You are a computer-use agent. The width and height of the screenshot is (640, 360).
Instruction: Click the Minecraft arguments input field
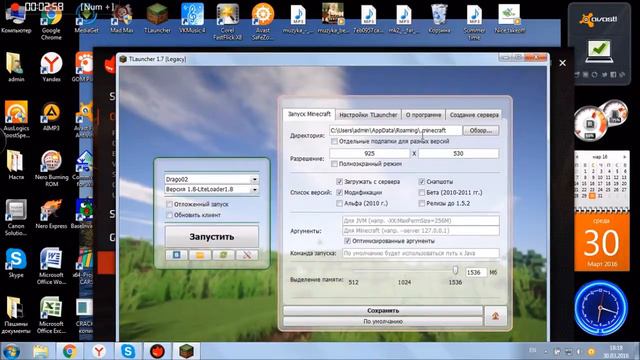pos(420,231)
